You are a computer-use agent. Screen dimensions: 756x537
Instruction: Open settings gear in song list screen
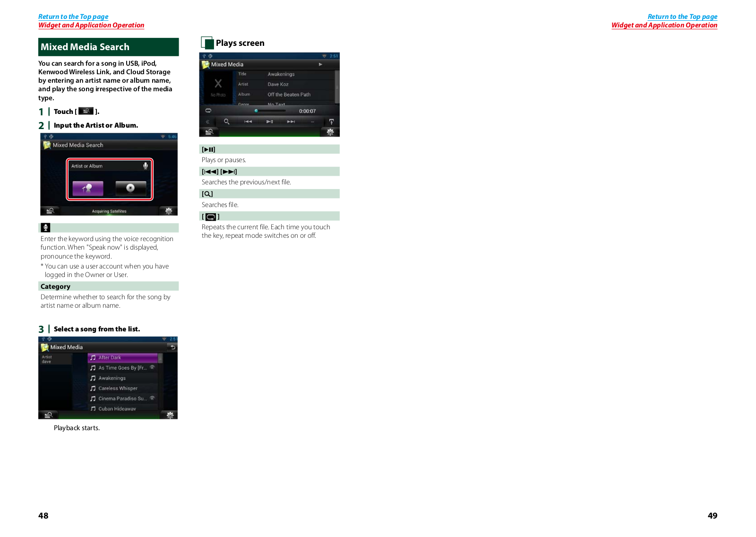pyautogui.click(x=170, y=415)
